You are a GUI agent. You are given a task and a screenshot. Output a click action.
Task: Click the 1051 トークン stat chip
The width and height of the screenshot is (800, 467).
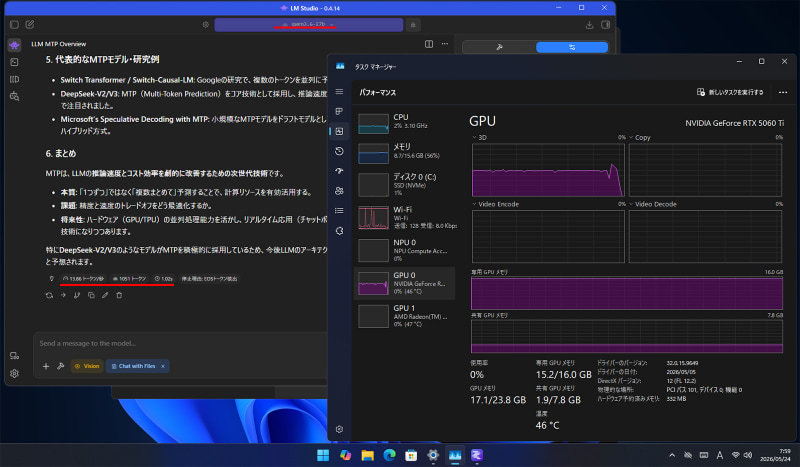(130, 279)
